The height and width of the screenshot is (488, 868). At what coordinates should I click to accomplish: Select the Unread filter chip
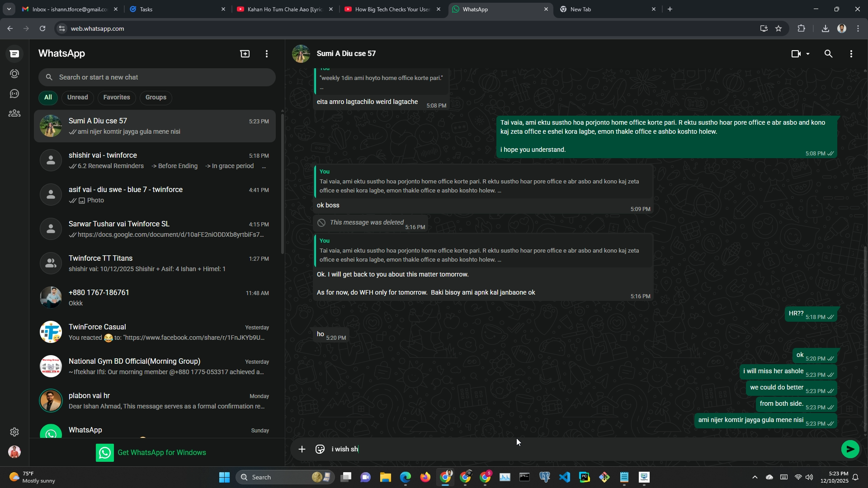pos(78,97)
